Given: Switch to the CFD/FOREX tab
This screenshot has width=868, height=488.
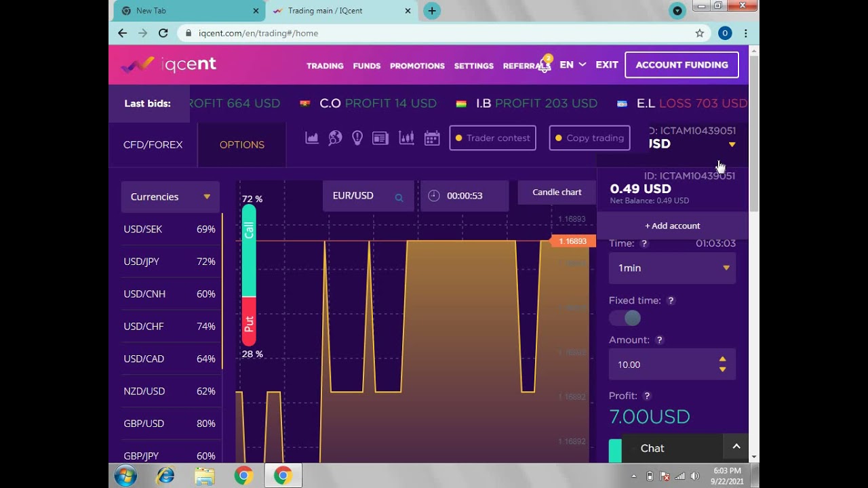Looking at the screenshot, I should pos(153,144).
